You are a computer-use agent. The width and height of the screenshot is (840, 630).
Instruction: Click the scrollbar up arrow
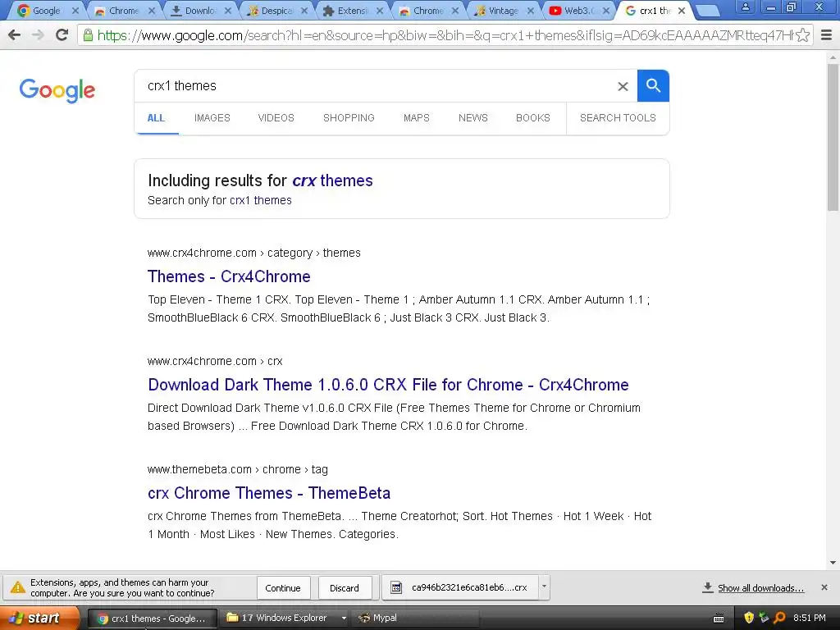833,57
